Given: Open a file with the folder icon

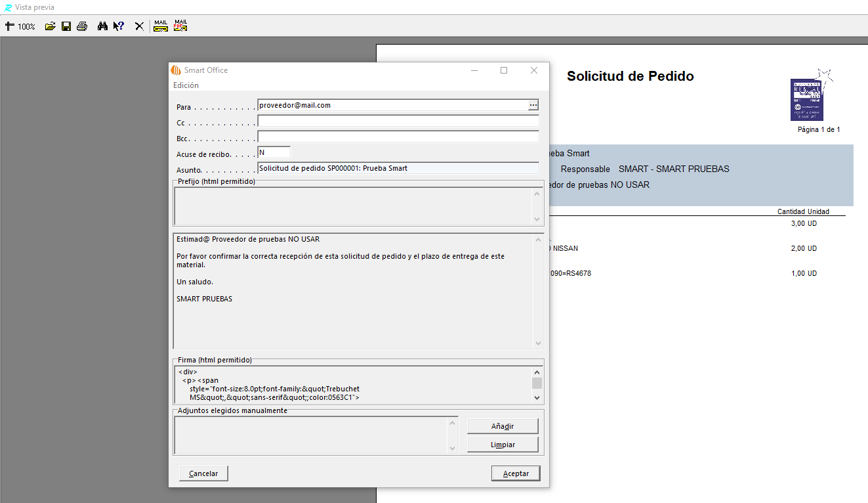Looking at the screenshot, I should click(x=50, y=26).
